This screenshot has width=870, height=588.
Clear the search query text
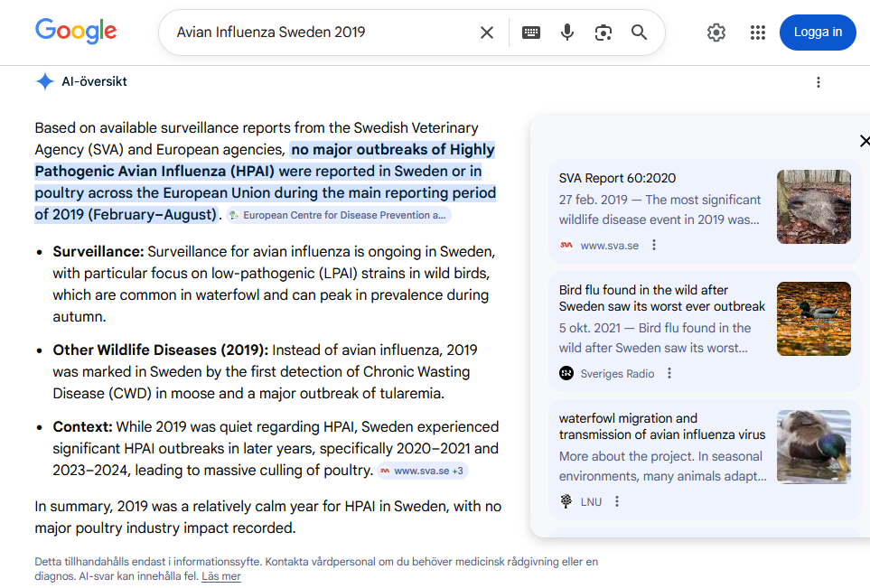coord(487,33)
